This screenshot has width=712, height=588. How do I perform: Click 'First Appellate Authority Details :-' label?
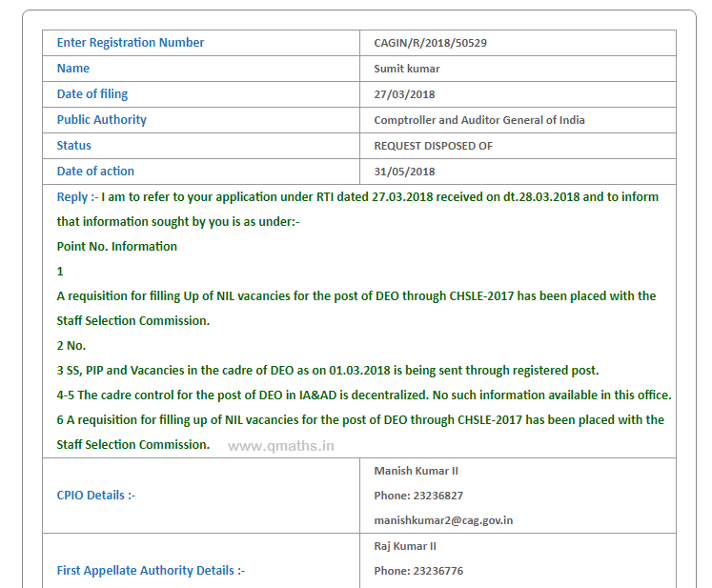151,571
